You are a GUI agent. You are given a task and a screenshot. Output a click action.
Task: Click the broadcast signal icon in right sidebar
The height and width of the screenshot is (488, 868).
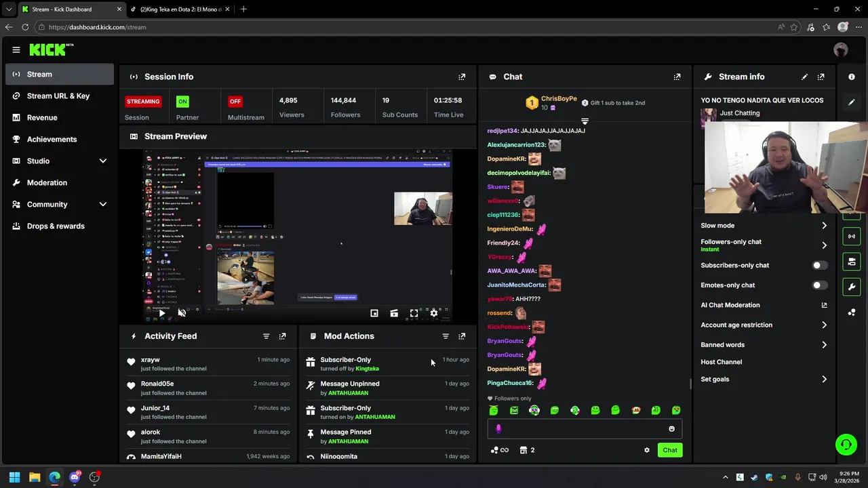(x=852, y=237)
